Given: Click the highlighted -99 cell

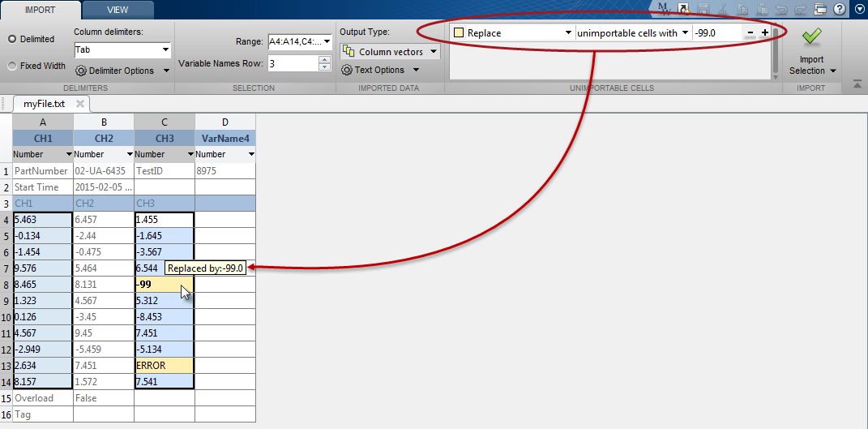Looking at the screenshot, I should (x=165, y=285).
